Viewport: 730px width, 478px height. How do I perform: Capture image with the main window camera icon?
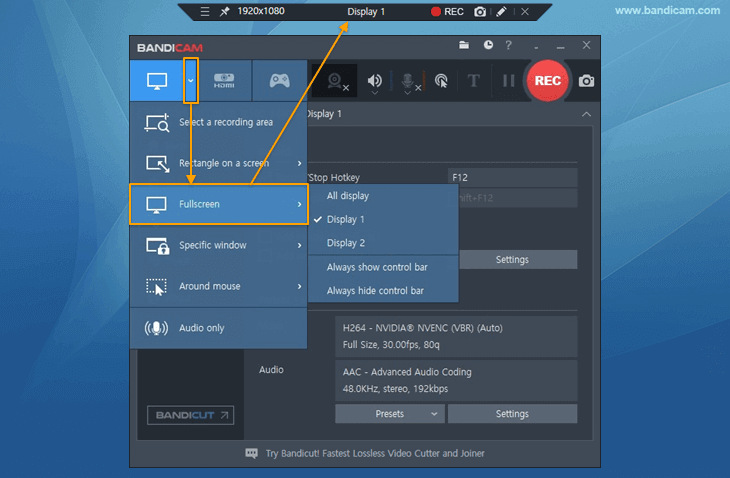pyautogui.click(x=586, y=81)
